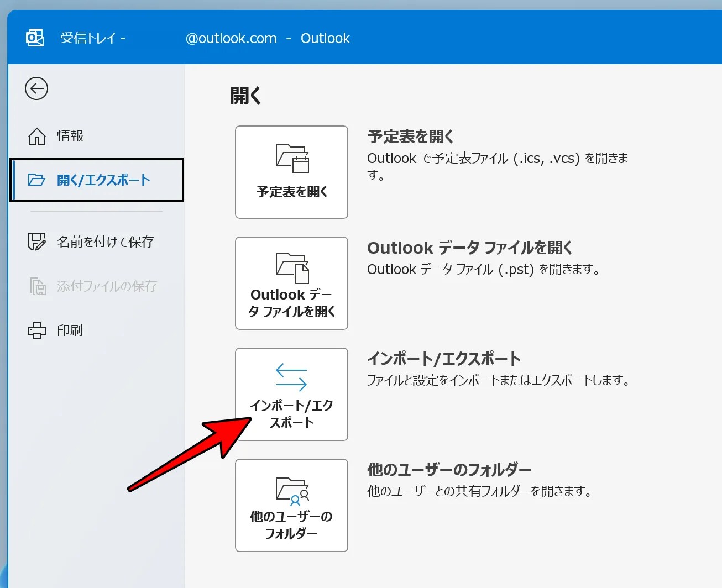Viewport: 722px width, 588px height.
Task: Click the 受信トレイ title bar text
Action: (x=88, y=38)
